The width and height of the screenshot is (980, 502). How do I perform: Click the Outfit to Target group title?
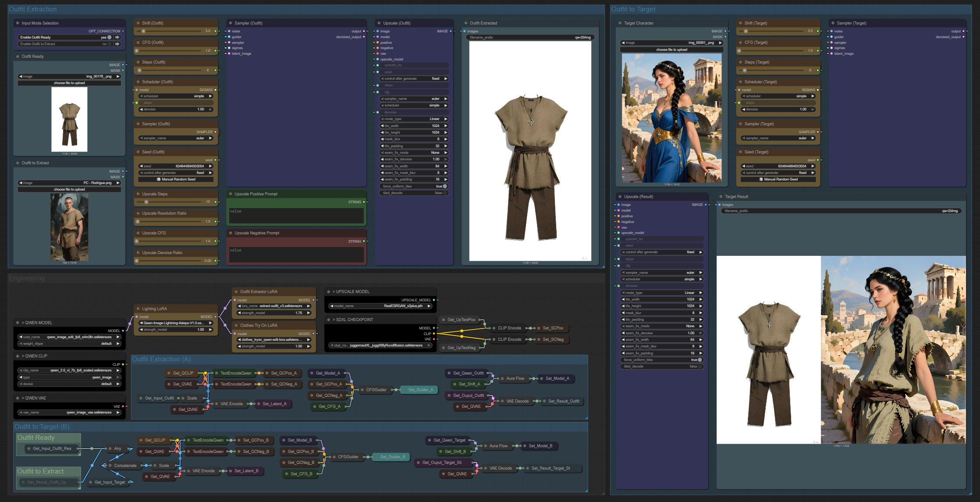click(633, 9)
